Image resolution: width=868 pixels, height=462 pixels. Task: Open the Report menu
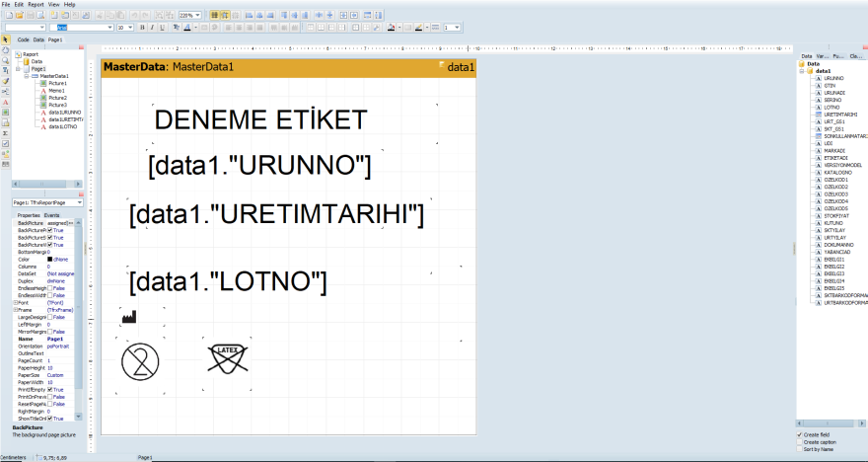pyautogui.click(x=36, y=5)
